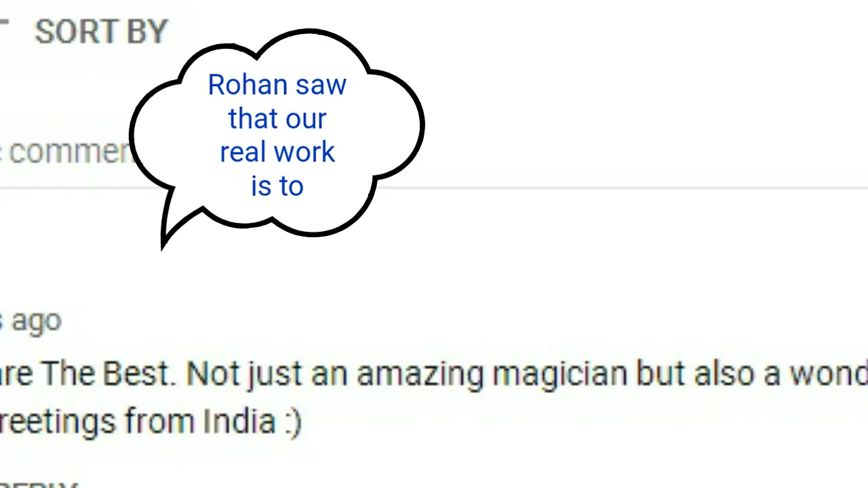
Task: Click the 'Rohan saw' text in bubble
Action: (277, 85)
